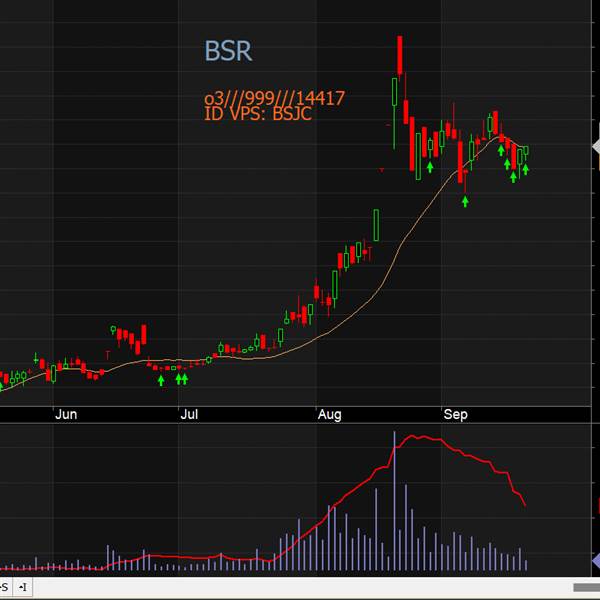Click the white last-price marker on the price axis
This screenshot has width=600, height=600.
click(596, 146)
